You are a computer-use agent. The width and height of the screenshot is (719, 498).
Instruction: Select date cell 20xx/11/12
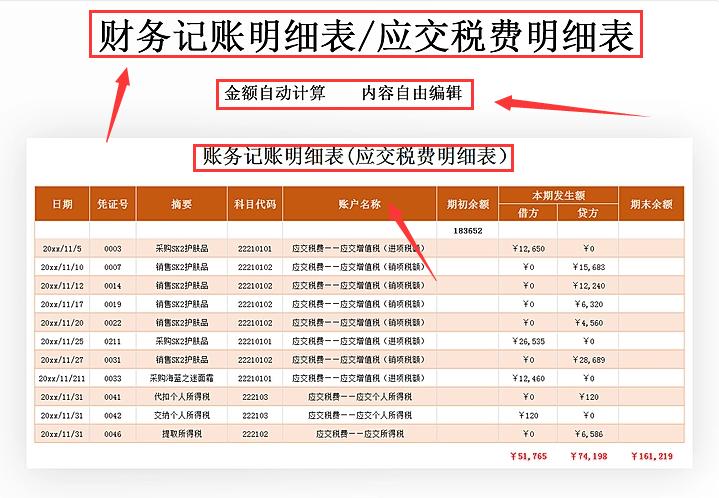[x=62, y=286]
